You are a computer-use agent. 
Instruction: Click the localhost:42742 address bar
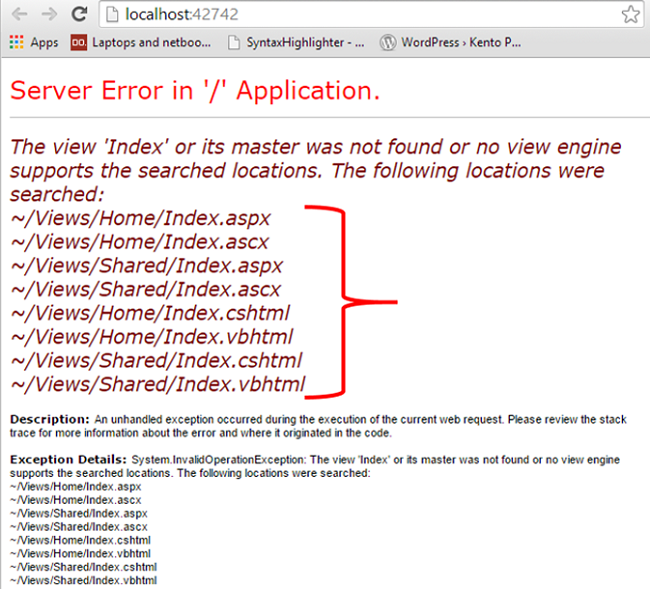[x=372, y=15]
